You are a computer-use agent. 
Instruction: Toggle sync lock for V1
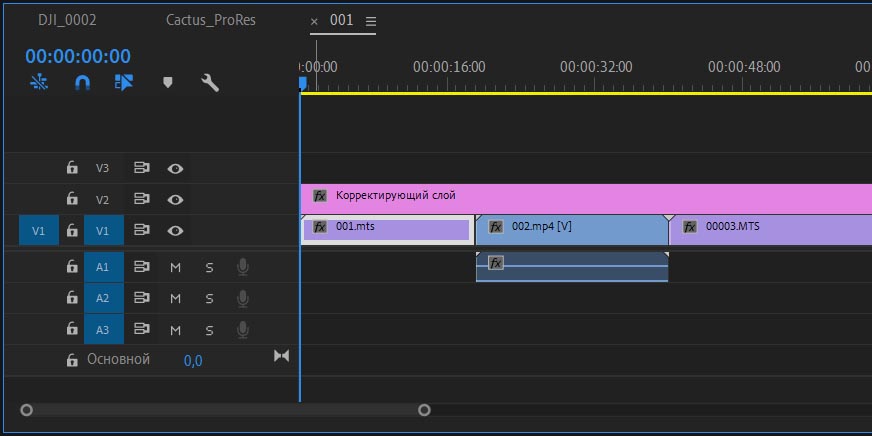pyautogui.click(x=142, y=230)
